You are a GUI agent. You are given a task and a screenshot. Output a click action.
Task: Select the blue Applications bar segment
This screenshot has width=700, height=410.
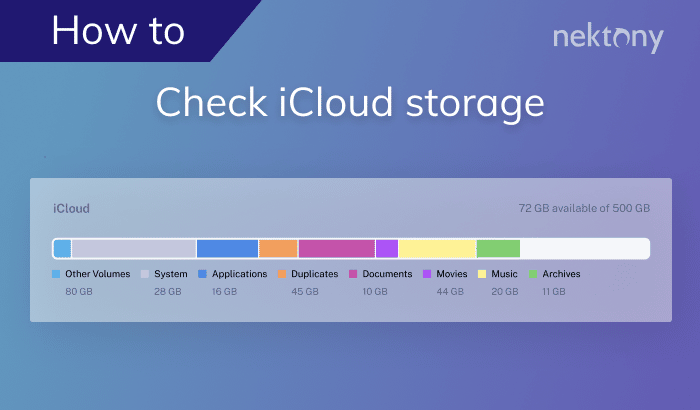pos(227,249)
